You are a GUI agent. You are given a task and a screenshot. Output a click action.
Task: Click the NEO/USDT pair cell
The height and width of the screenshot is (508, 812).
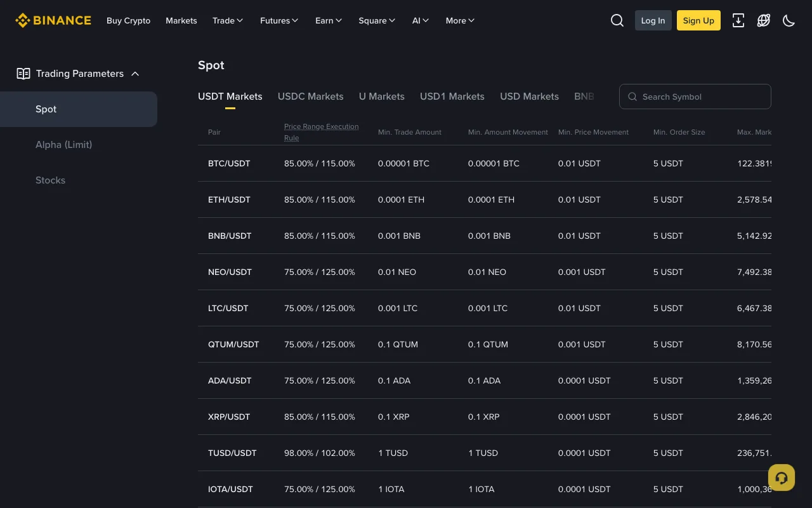(230, 272)
